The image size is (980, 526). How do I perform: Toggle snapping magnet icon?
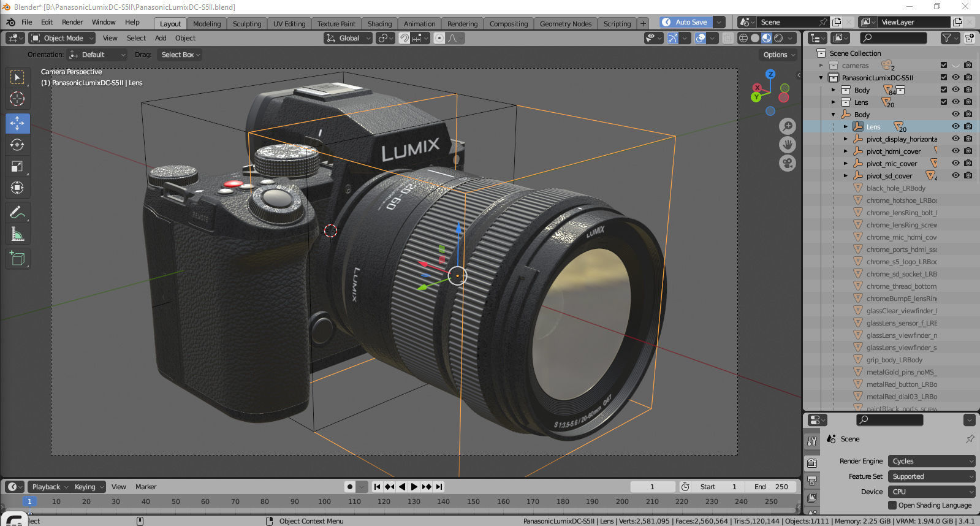405,38
